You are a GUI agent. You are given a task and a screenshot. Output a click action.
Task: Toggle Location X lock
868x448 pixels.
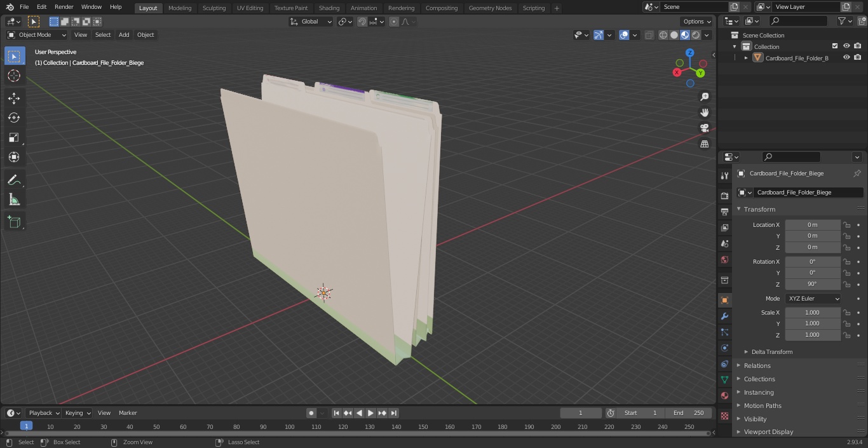[x=847, y=225]
